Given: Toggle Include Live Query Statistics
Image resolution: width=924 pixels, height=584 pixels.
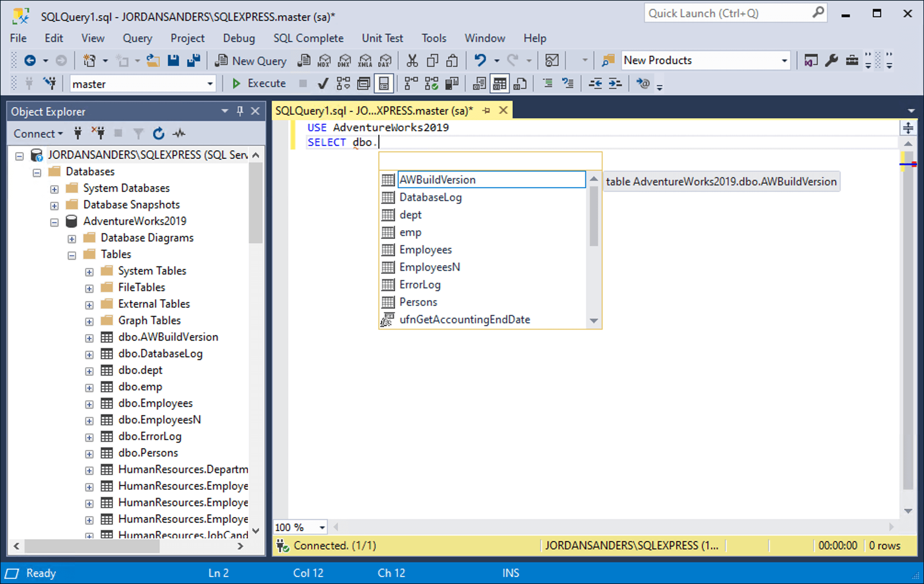Looking at the screenshot, I should [x=431, y=84].
